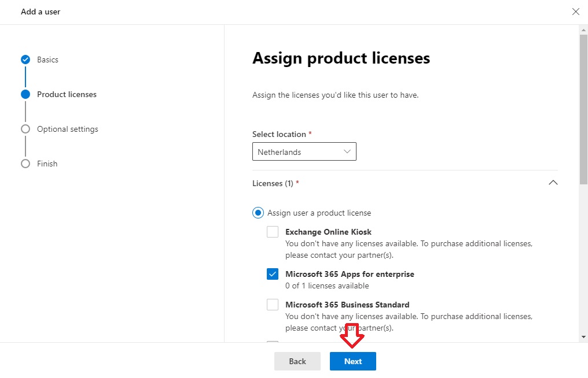Click the Exchange Online Kiosk label
This screenshot has height=378, width=588.
(x=329, y=232)
